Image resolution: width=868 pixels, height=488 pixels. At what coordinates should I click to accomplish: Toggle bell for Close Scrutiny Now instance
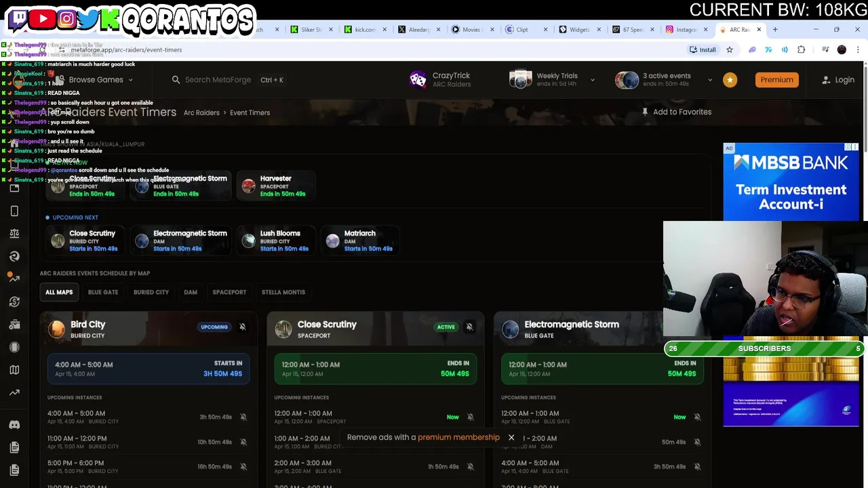(471, 417)
